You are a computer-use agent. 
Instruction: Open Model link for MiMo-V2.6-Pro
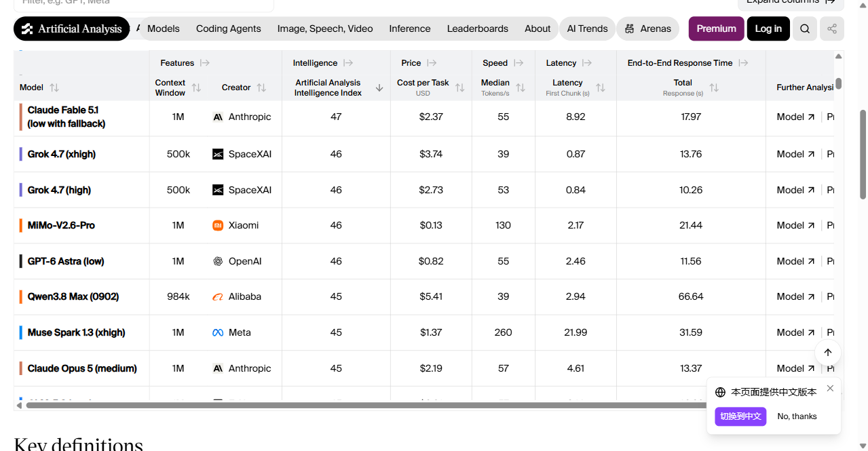[795, 225]
